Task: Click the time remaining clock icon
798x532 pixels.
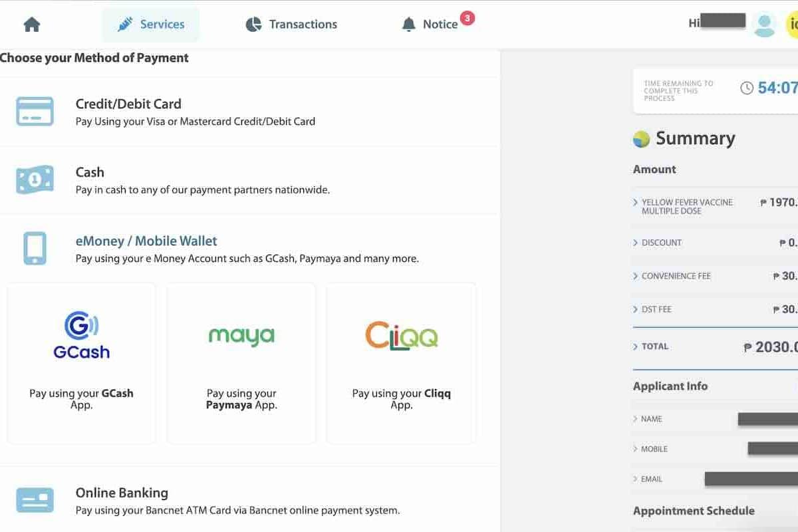Action: [747, 88]
